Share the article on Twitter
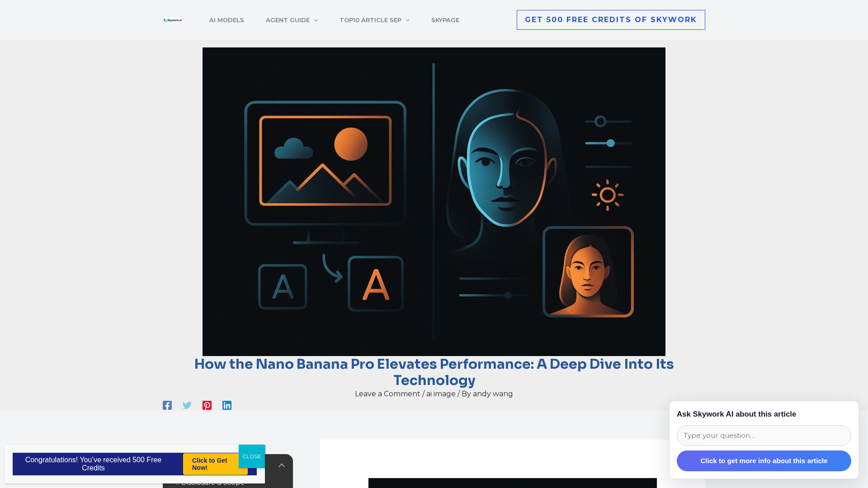This screenshot has height=488, width=868. click(187, 405)
